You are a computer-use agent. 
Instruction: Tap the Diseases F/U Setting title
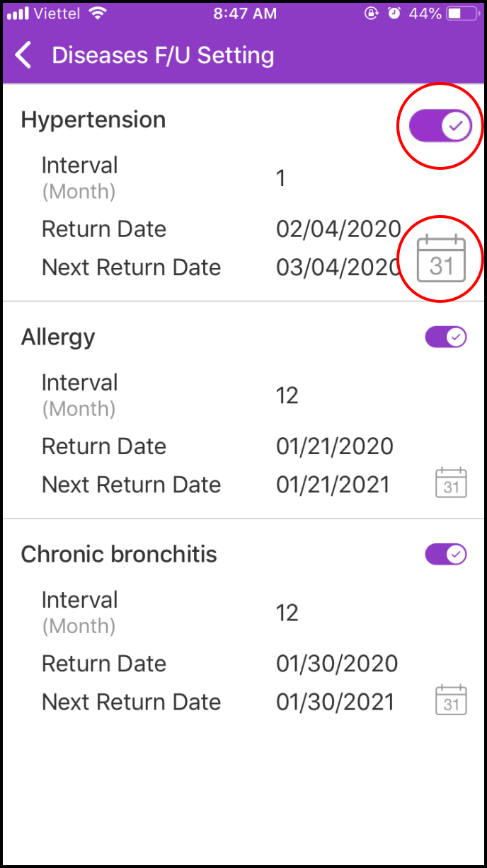[163, 55]
